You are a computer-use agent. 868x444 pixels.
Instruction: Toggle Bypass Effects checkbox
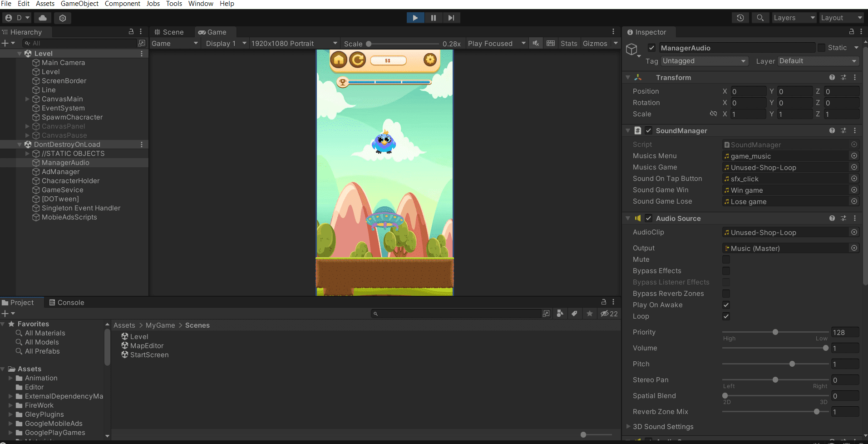tap(726, 271)
